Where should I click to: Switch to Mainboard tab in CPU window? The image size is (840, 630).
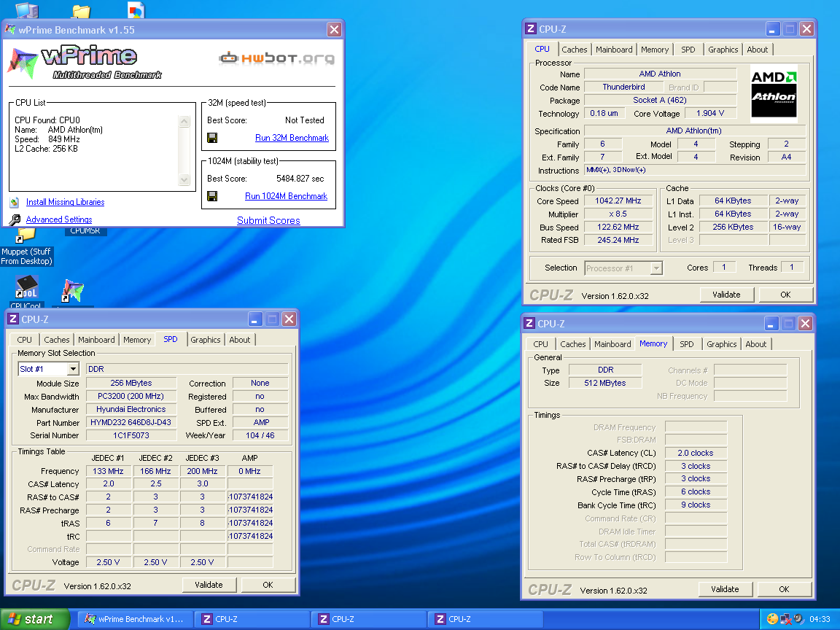point(614,50)
